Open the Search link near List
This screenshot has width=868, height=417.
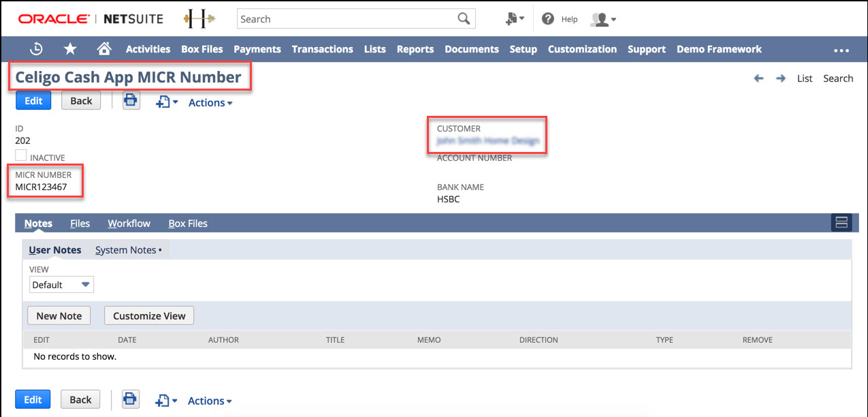pos(838,78)
